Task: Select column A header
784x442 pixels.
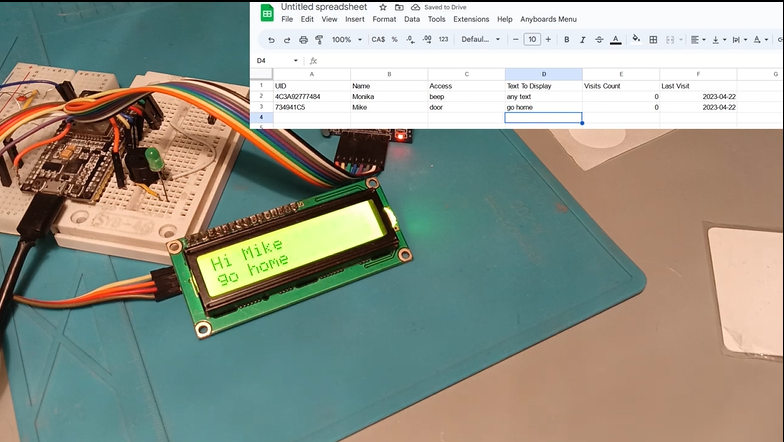Action: tap(312, 74)
